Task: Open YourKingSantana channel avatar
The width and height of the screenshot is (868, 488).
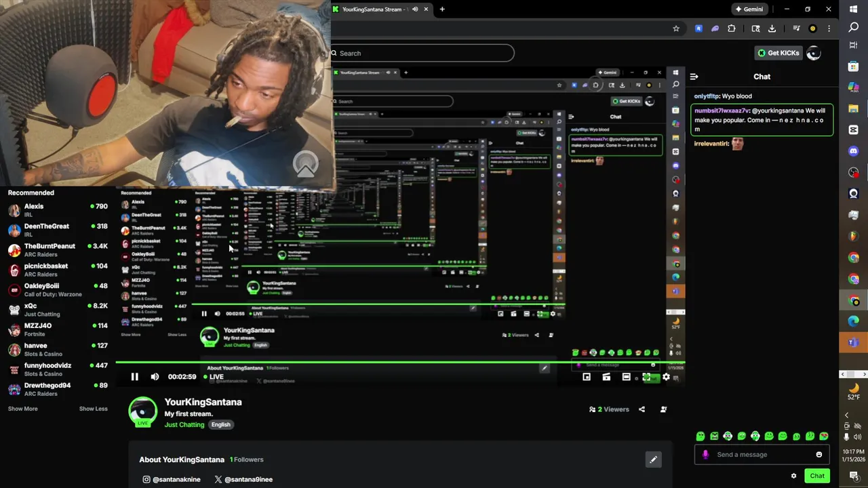Action: (142, 411)
